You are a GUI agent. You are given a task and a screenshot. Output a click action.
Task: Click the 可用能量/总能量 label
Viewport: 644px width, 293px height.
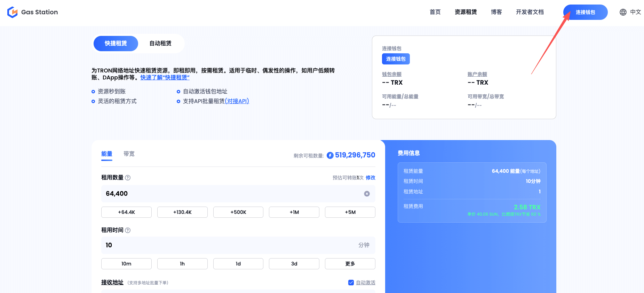[400, 97]
